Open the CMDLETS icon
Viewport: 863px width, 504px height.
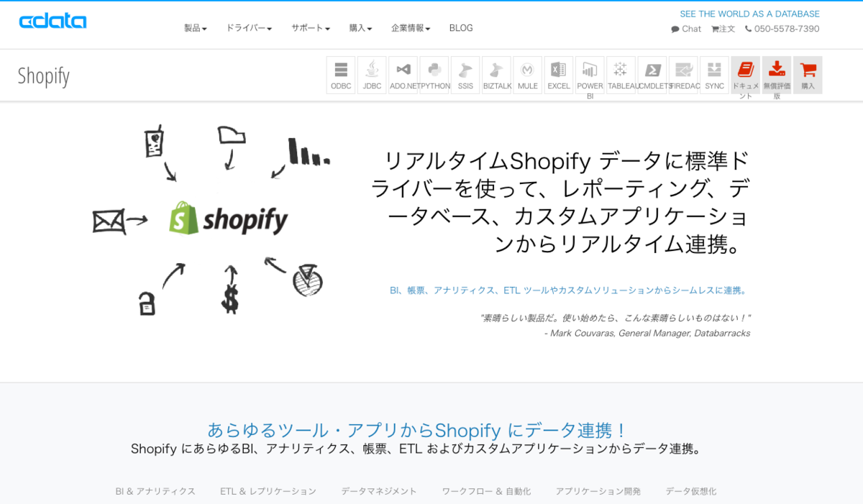click(x=652, y=74)
